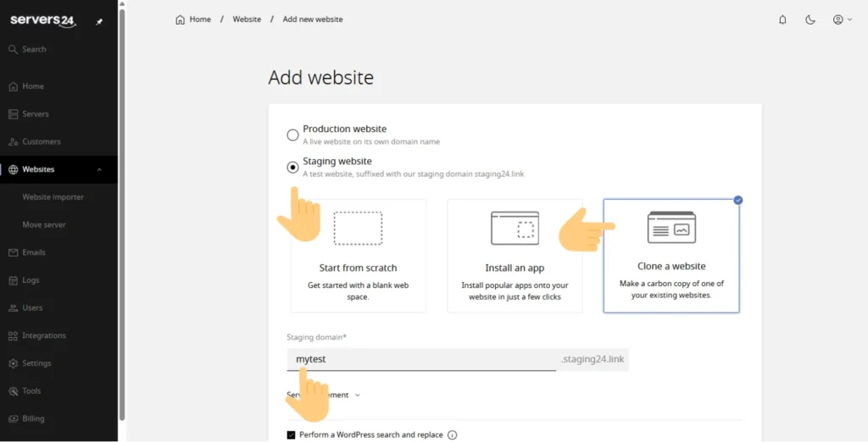The height and width of the screenshot is (442, 868).
Task: Open notifications bell icon
Action: click(x=782, y=20)
